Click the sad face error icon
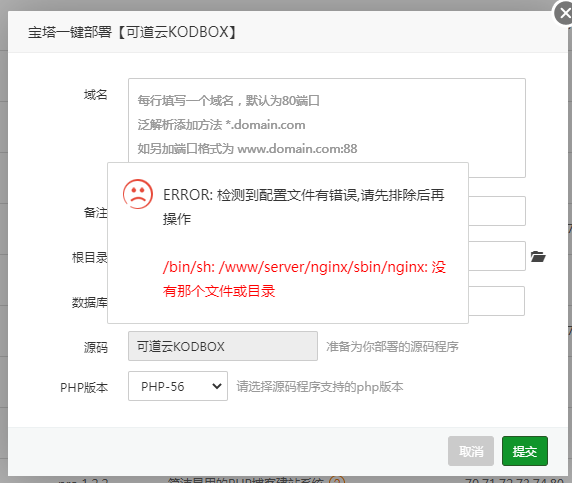Image resolution: width=572 pixels, height=483 pixels. pyautogui.click(x=138, y=194)
